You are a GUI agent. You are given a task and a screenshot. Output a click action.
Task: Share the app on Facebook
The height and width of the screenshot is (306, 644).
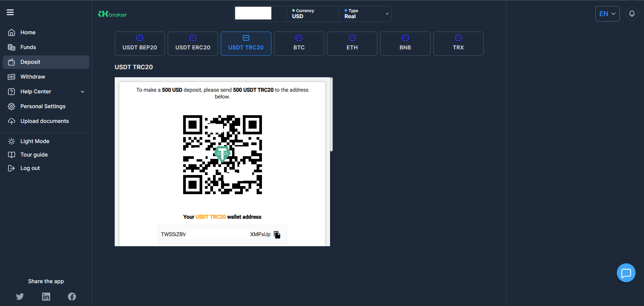pos(72,297)
